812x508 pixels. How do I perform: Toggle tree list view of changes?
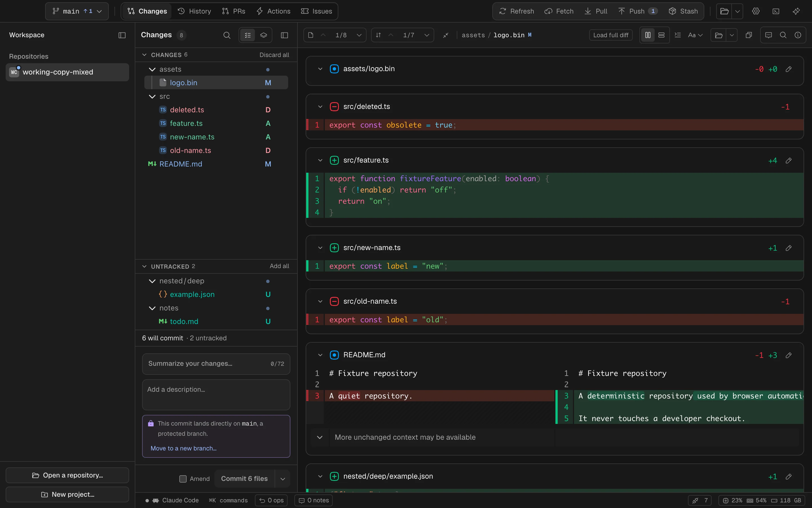248,35
